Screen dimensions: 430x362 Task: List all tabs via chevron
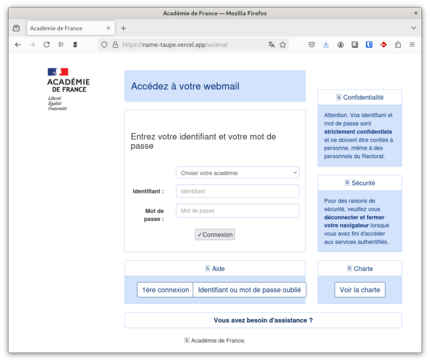pos(413,28)
